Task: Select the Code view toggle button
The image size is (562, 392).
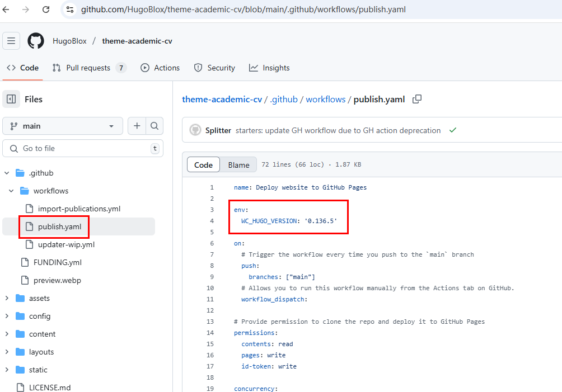Action: [x=203, y=164]
